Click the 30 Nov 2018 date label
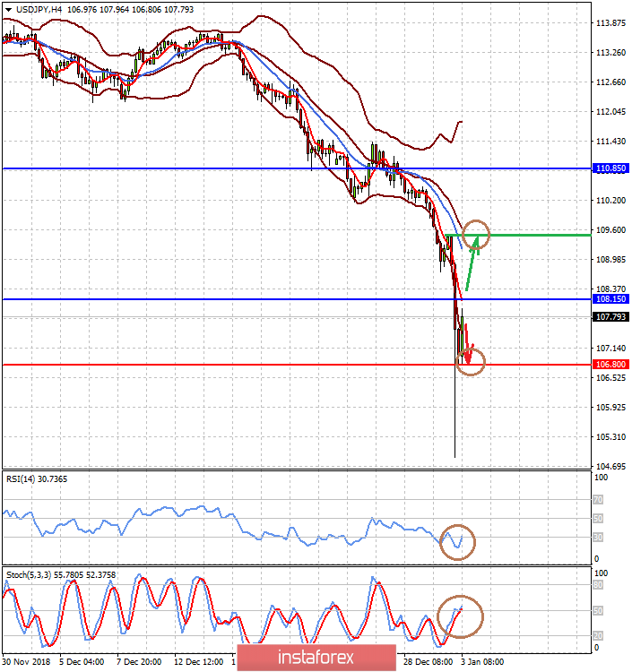Viewport: 632px width, 672px height. (x=26, y=662)
